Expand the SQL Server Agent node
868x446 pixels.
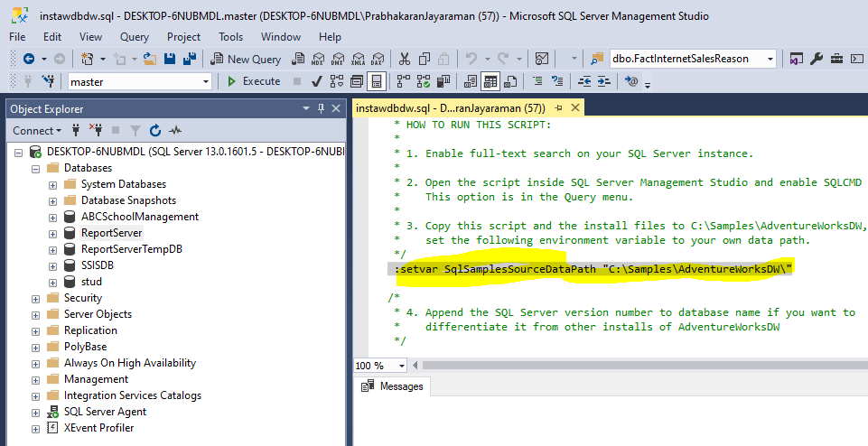tap(35, 413)
